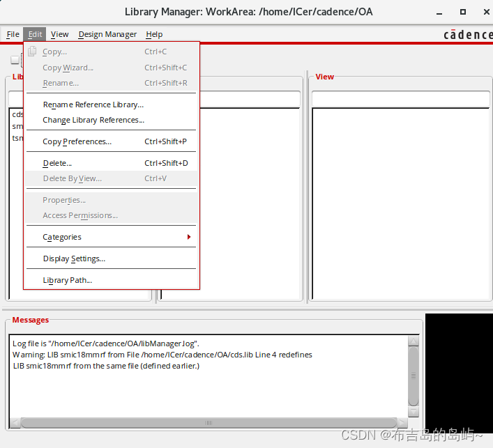
Task: Open Display Settings from Edit menu
Action: click(x=74, y=258)
